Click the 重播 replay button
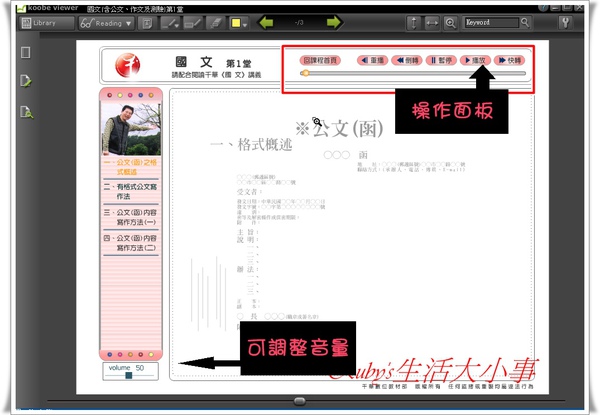The height and width of the screenshot is (415, 600). coord(373,60)
